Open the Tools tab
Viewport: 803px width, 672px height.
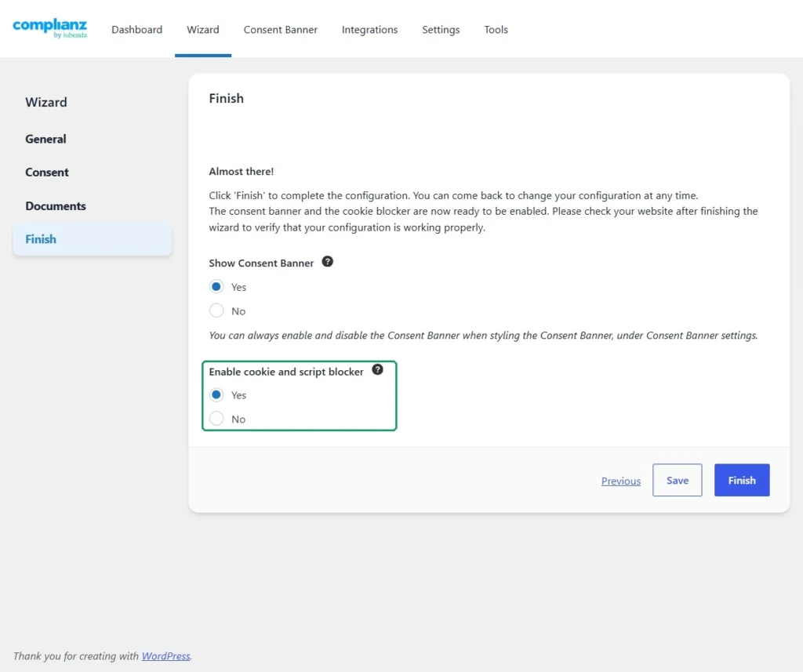pyautogui.click(x=496, y=29)
